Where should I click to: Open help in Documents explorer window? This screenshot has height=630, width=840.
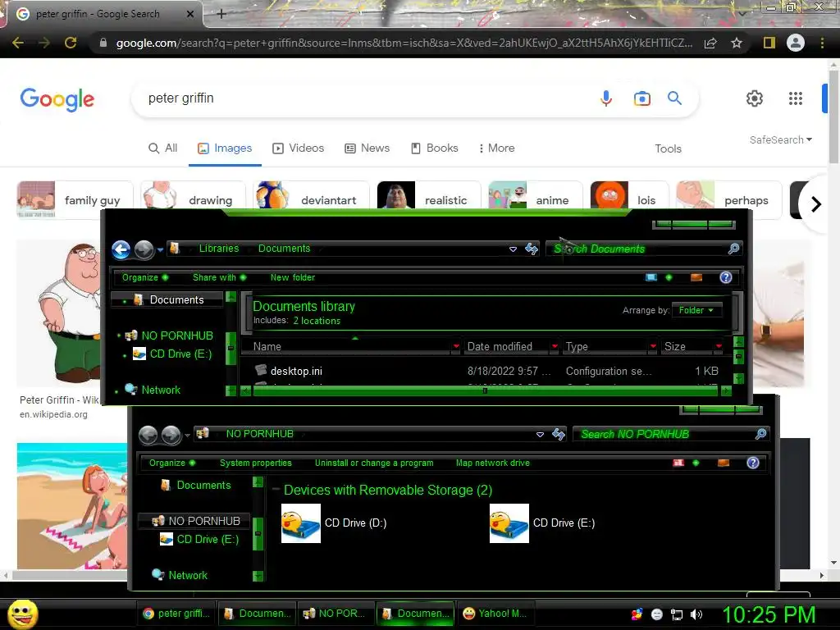pos(725,277)
